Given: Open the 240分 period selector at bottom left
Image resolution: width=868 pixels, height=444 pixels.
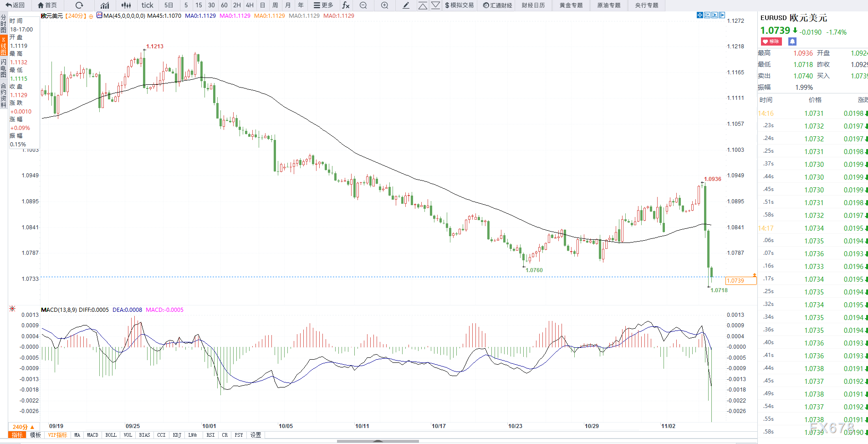Looking at the screenshot, I should 23,427.
